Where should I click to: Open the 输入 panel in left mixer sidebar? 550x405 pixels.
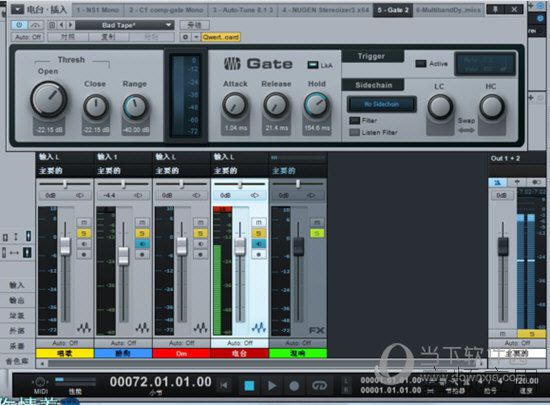[17, 285]
